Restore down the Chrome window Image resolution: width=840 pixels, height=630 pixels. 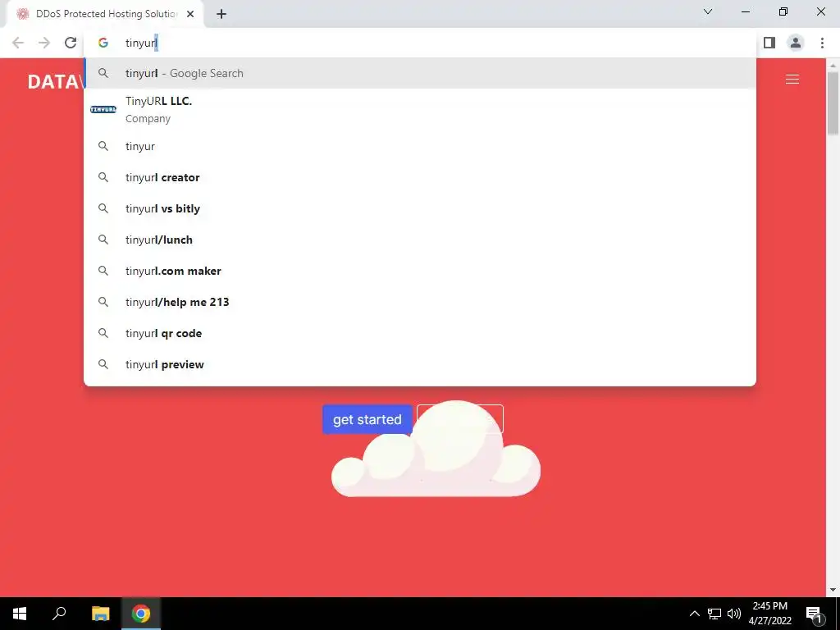click(783, 11)
